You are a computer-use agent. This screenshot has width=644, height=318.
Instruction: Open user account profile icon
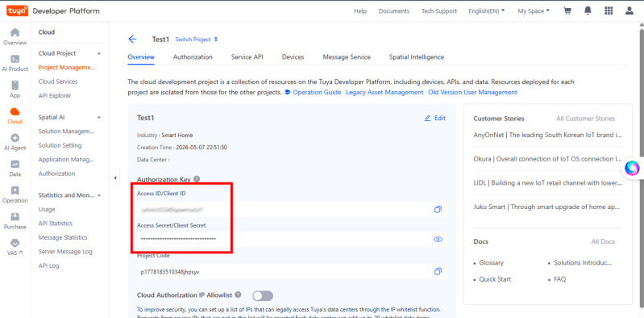(x=629, y=11)
